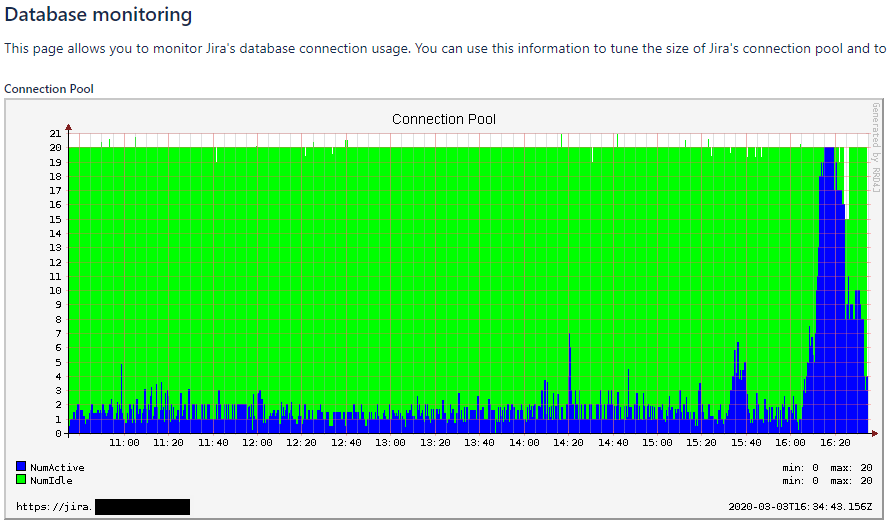The image size is (887, 524).
Task: Click the y-axis value 0
Action: (58, 433)
